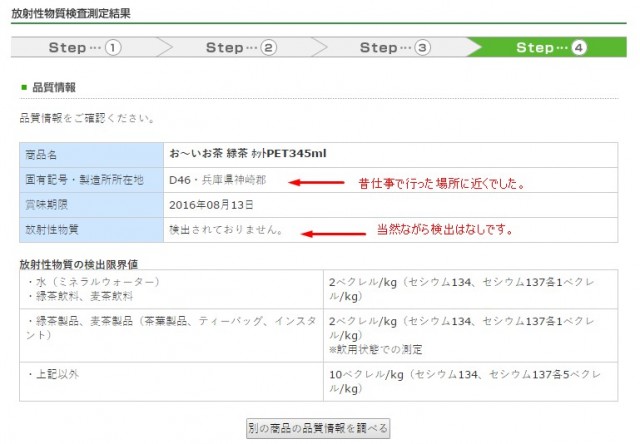Select the 品質情報 section heading
640x444 pixels.
pos(54,87)
